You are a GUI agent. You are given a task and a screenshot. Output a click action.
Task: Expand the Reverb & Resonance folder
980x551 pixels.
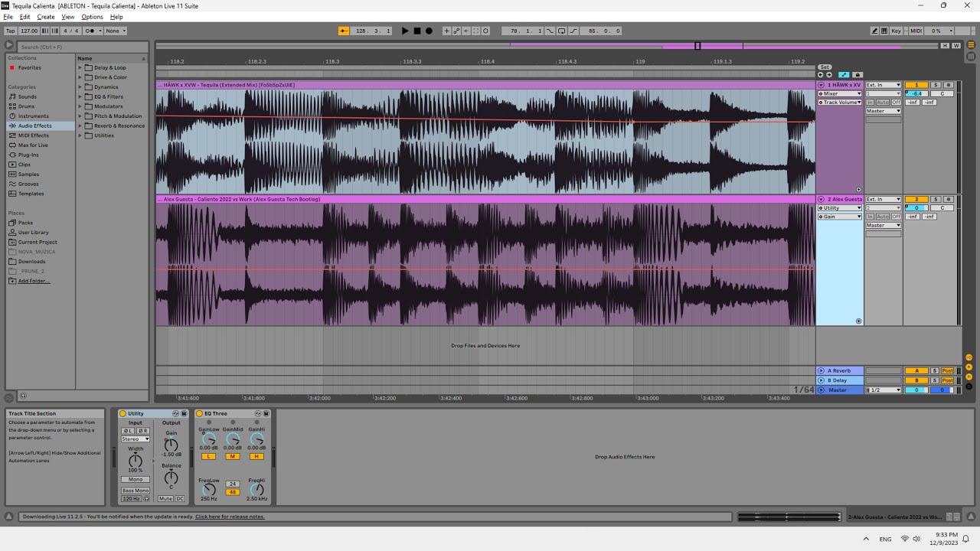80,126
